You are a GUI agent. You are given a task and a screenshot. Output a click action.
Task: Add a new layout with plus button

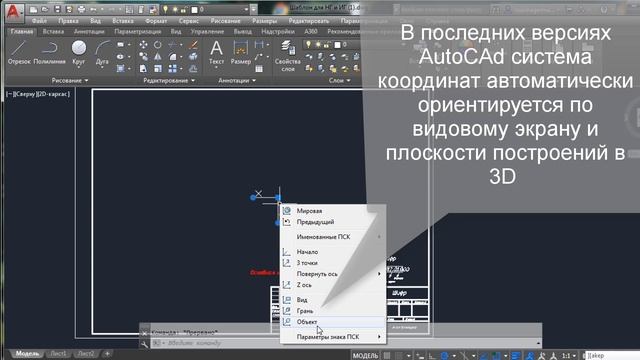point(107,354)
